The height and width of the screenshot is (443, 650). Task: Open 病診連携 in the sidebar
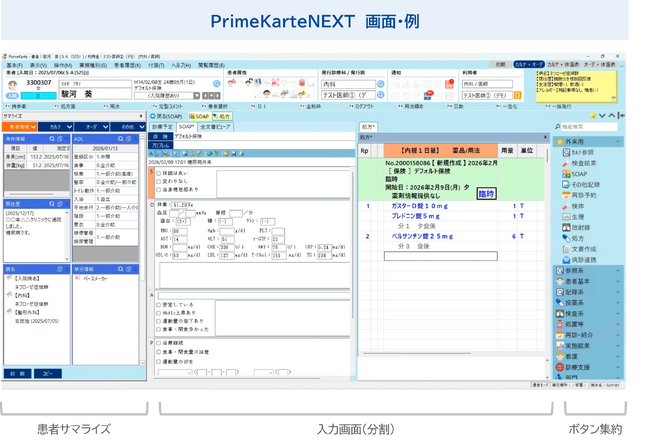pos(579,260)
